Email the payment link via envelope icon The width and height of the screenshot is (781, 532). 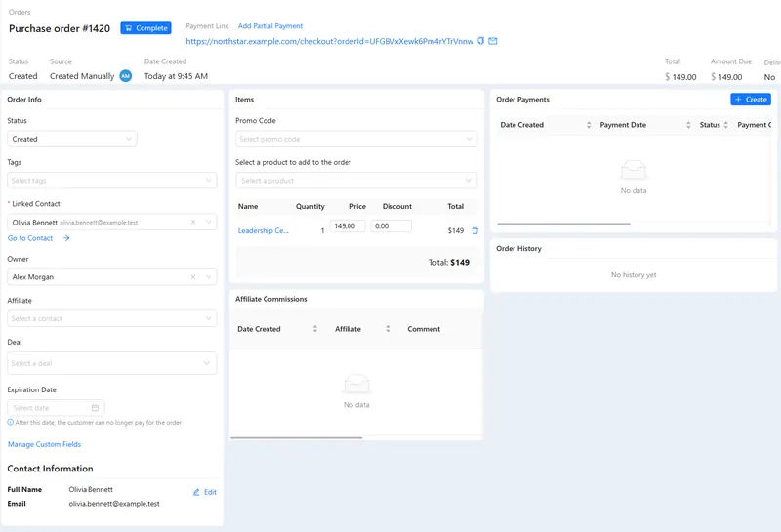pos(493,41)
